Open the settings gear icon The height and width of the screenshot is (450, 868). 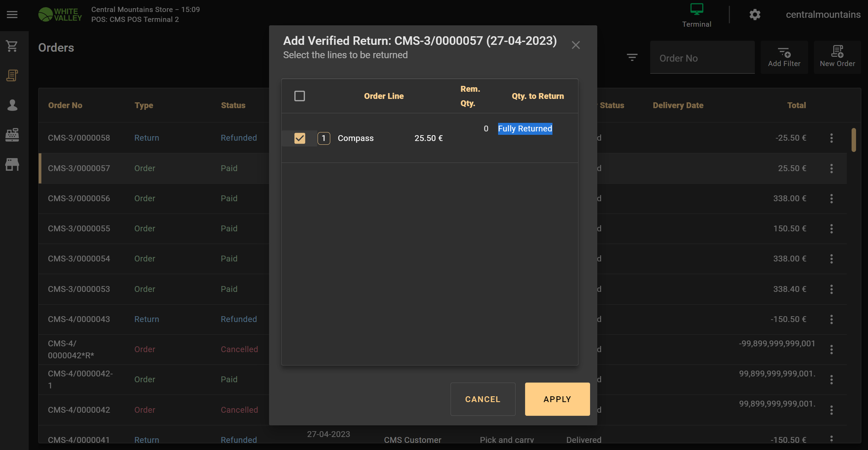pyautogui.click(x=755, y=15)
